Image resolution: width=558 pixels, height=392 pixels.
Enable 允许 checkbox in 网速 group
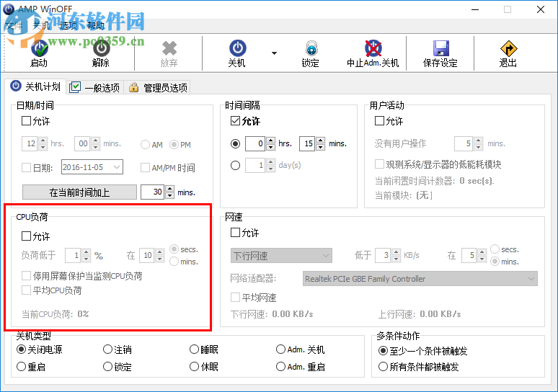pyautogui.click(x=235, y=233)
